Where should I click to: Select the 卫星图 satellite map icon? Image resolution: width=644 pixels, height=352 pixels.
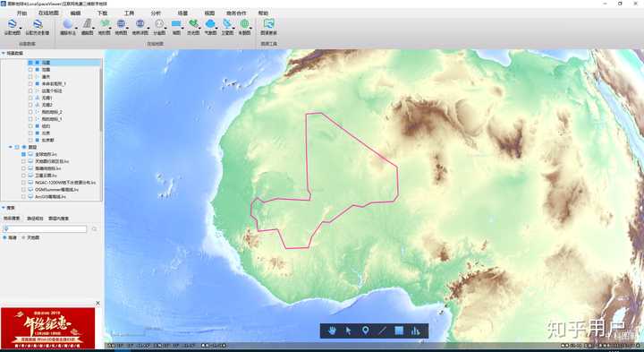(x=227, y=24)
